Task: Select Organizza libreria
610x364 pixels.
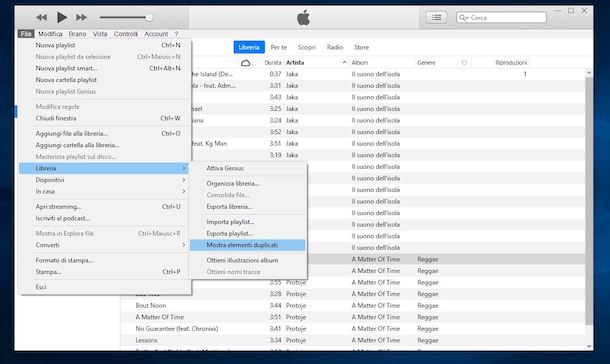Action: [x=248, y=183]
